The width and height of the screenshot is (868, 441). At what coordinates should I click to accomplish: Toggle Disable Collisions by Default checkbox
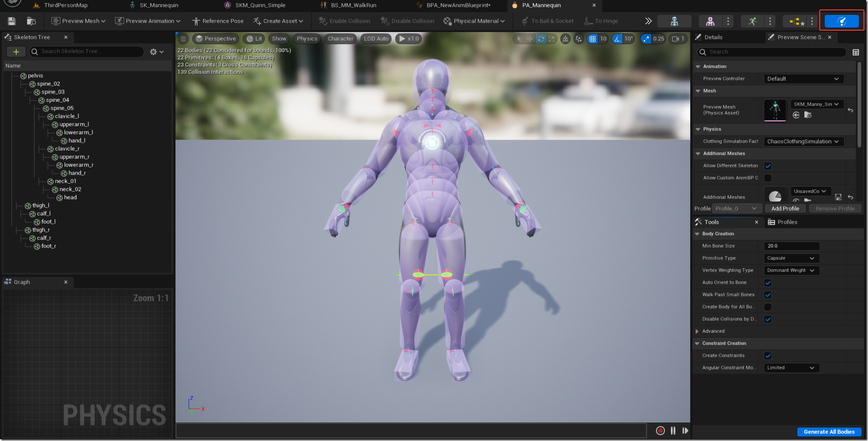point(768,319)
